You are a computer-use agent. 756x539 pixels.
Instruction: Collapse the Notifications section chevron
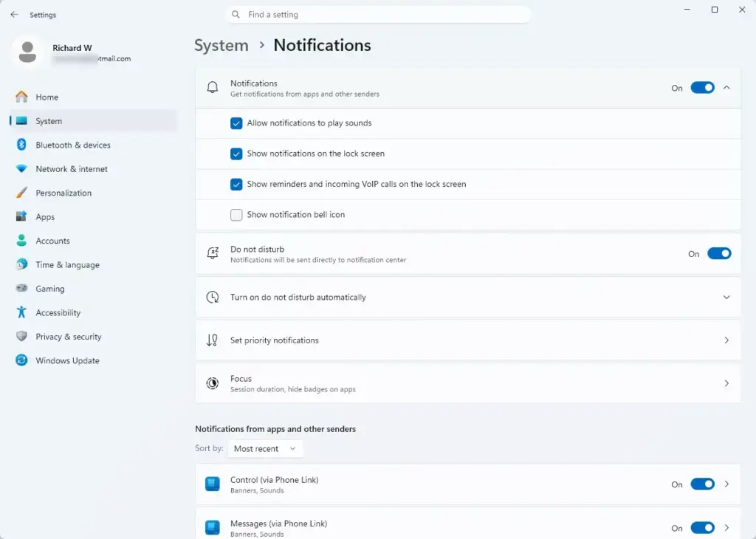pos(726,88)
